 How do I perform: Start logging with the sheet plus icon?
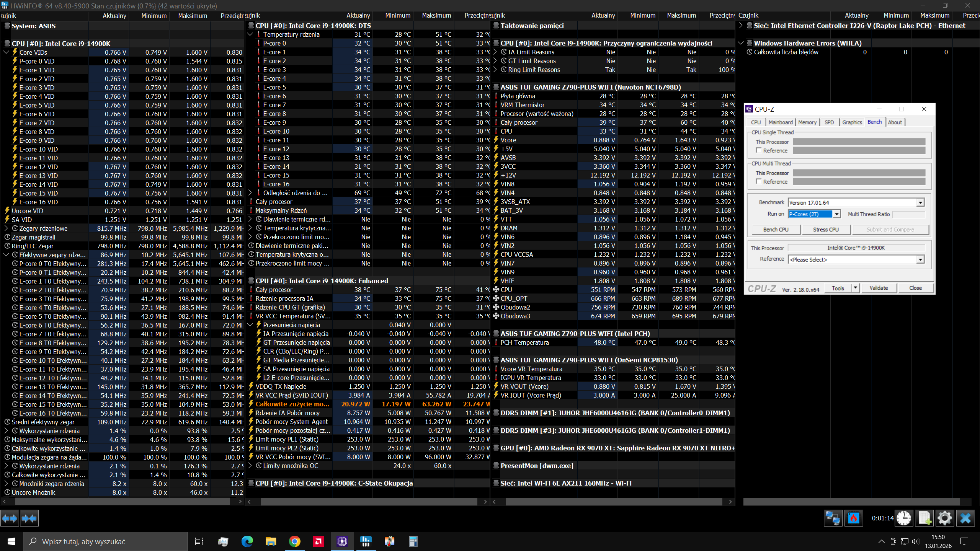click(x=924, y=518)
